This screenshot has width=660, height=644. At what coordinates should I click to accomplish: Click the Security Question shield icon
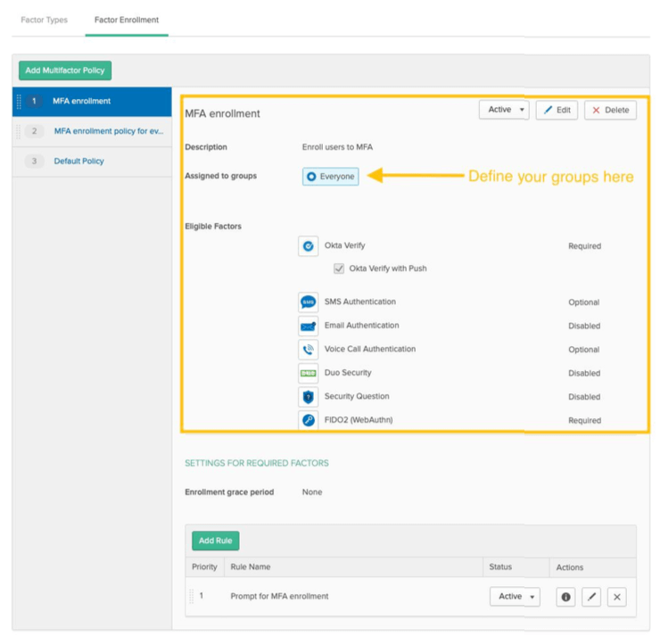pos(309,397)
